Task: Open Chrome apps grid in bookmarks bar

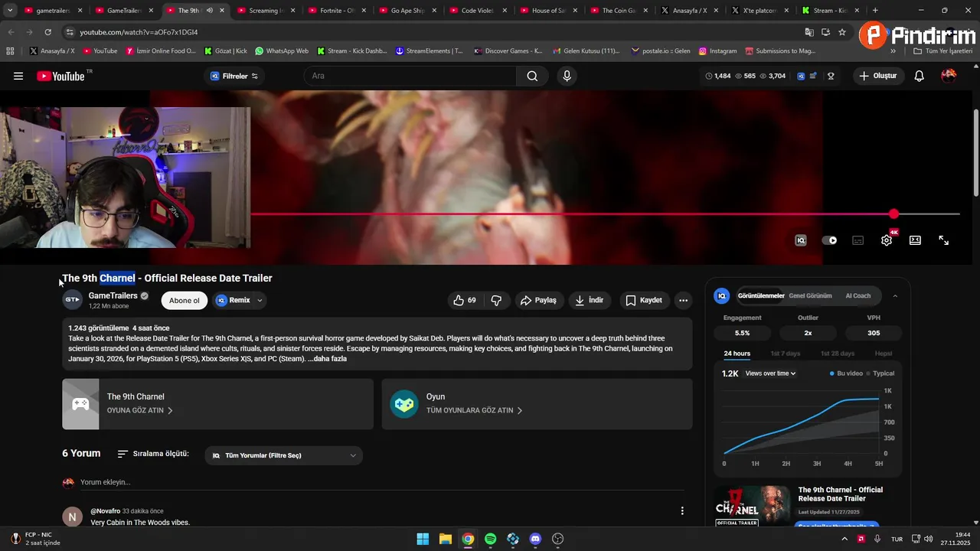Action: [10, 51]
